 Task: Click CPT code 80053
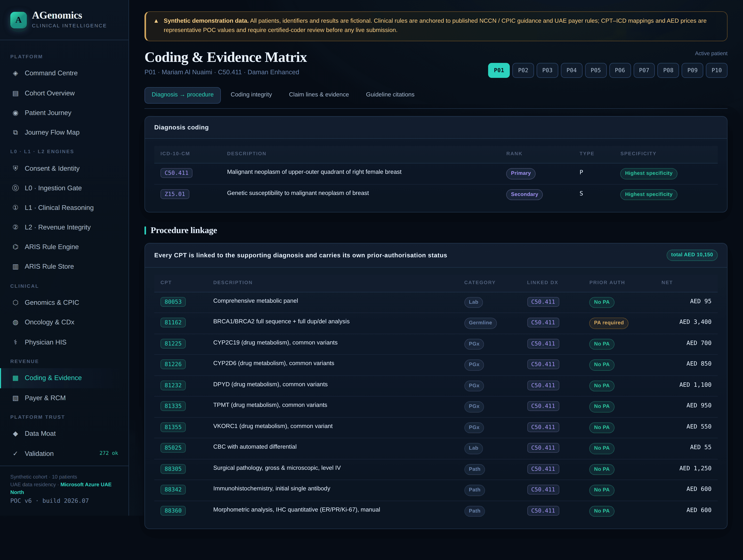click(173, 302)
